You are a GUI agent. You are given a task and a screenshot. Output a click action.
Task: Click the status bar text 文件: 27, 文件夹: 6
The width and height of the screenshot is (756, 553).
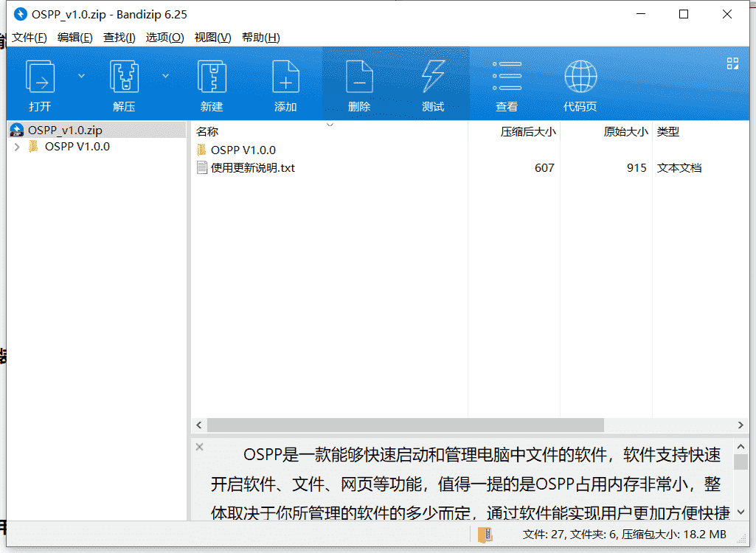(x=569, y=535)
